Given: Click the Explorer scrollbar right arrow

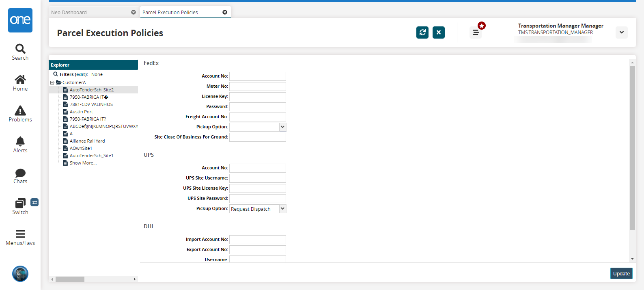Looking at the screenshot, I should (135, 279).
